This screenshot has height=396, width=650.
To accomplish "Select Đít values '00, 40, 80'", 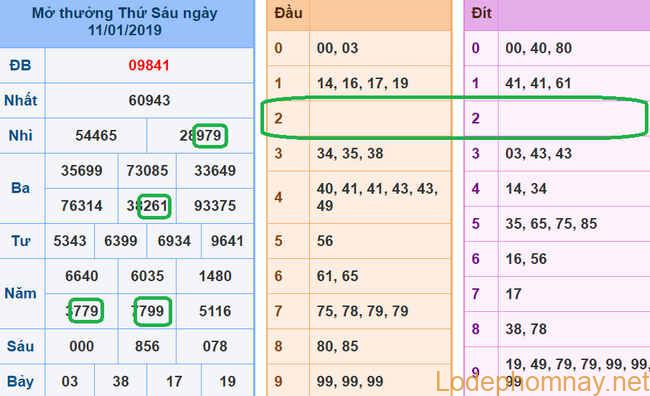I will [538, 48].
